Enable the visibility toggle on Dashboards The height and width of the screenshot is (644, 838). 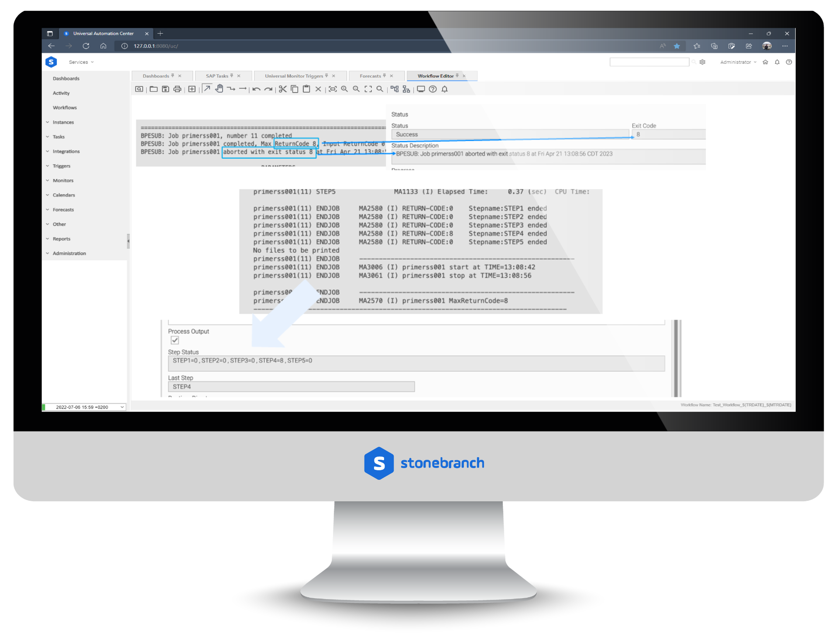(173, 76)
